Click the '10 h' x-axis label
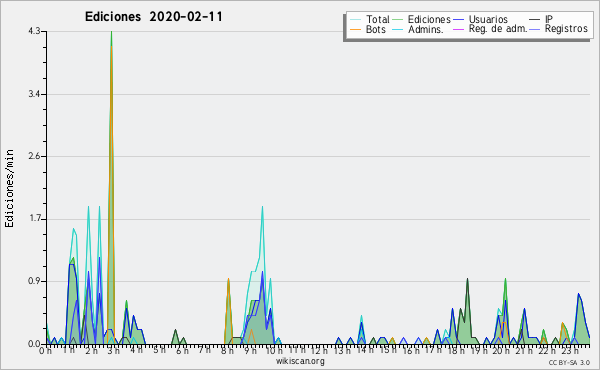Image resolution: width=600 pixels, height=370 pixels. coord(274,351)
